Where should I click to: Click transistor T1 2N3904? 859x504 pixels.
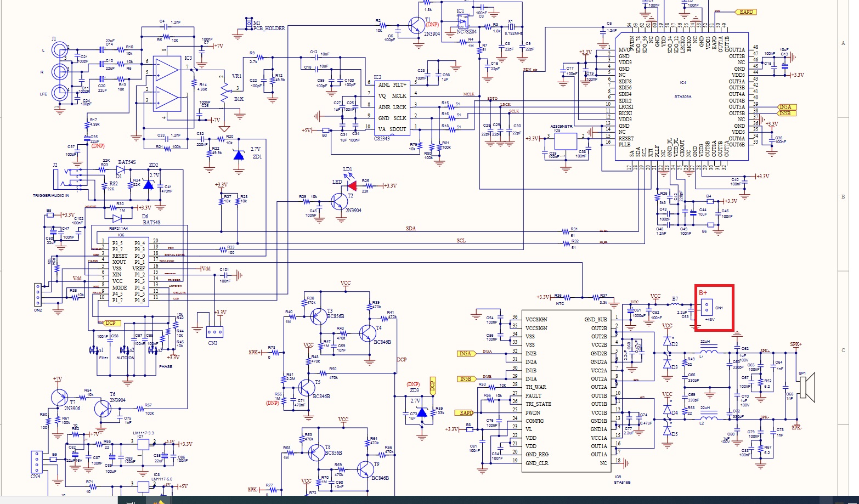click(x=417, y=25)
